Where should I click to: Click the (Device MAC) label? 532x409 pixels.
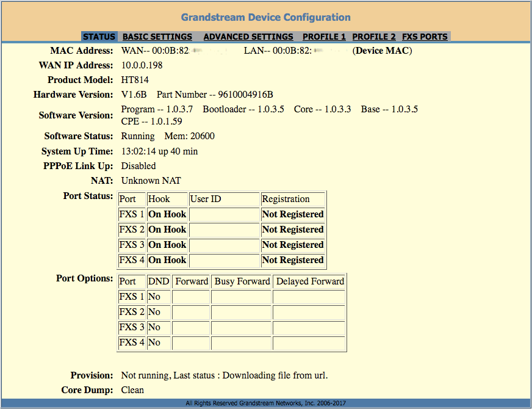[x=382, y=51]
